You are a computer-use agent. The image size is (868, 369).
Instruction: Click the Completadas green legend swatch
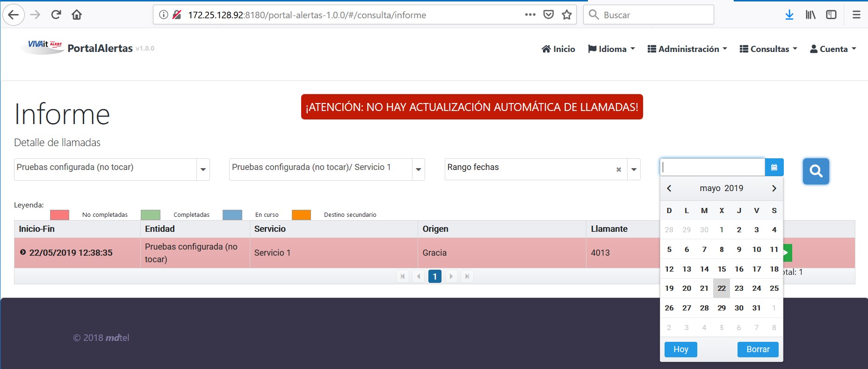[x=151, y=214]
